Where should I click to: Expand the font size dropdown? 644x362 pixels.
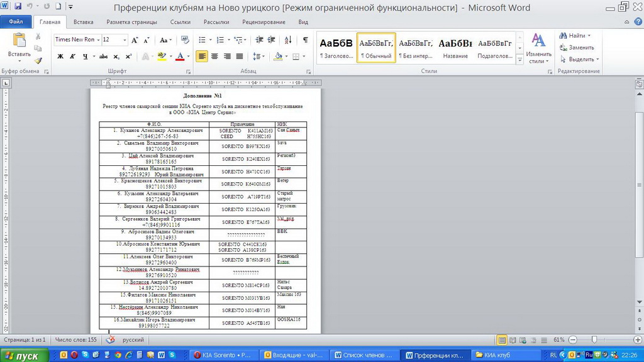pyautogui.click(x=125, y=40)
